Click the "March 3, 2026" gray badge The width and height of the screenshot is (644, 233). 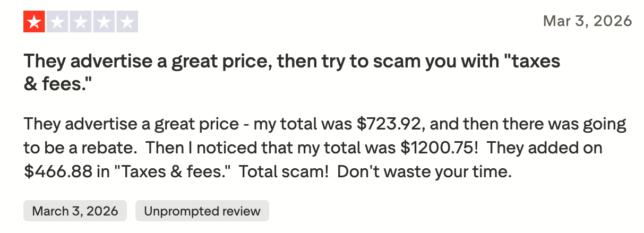pyautogui.click(x=75, y=211)
